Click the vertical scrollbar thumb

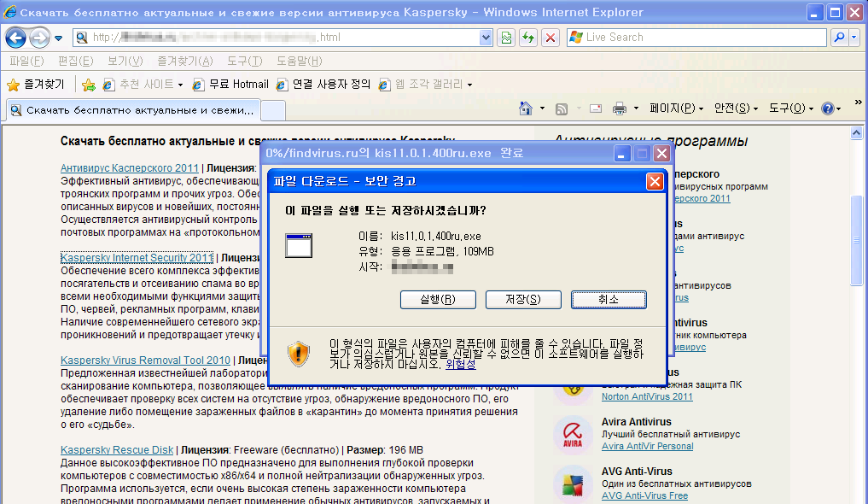(x=856, y=240)
